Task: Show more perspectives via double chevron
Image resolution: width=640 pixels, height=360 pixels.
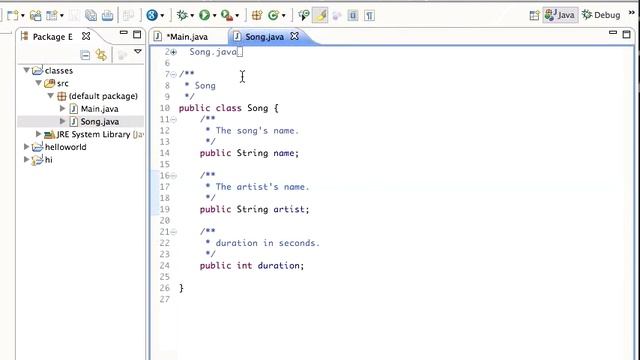Action: click(632, 13)
